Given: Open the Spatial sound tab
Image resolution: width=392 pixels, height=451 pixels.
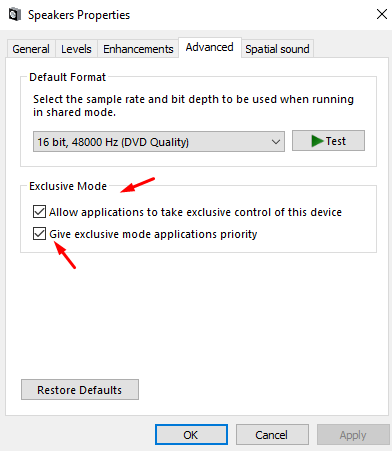Looking at the screenshot, I should pos(277,49).
